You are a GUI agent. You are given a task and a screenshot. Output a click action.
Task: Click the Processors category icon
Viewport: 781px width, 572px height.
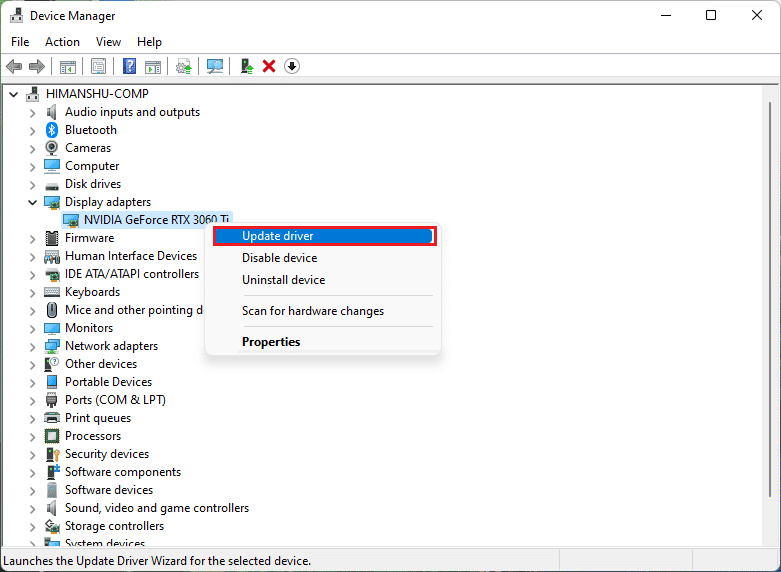tap(52, 436)
